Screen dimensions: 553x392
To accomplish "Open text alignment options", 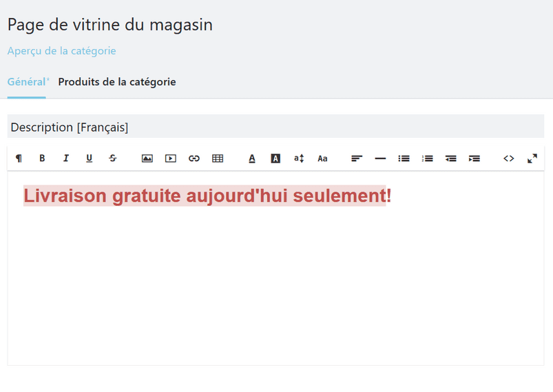I will pyautogui.click(x=357, y=158).
